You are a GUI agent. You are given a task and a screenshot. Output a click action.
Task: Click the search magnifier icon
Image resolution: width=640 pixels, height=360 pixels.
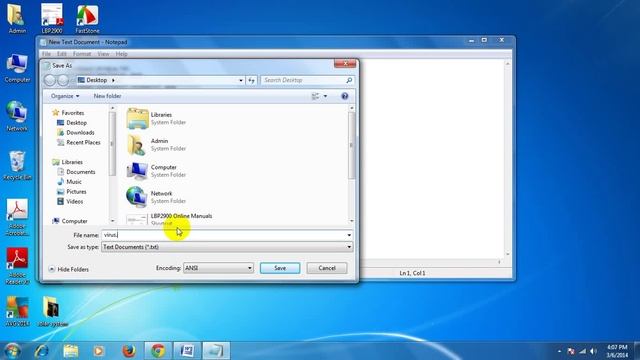pos(349,80)
